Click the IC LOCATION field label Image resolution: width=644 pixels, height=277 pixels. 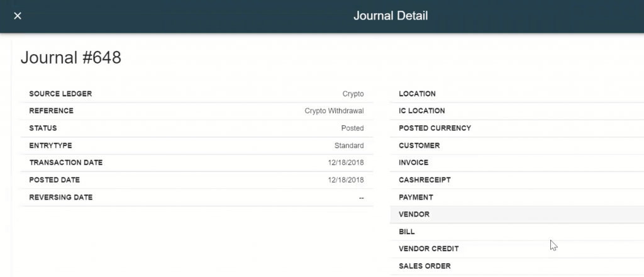[422, 111]
